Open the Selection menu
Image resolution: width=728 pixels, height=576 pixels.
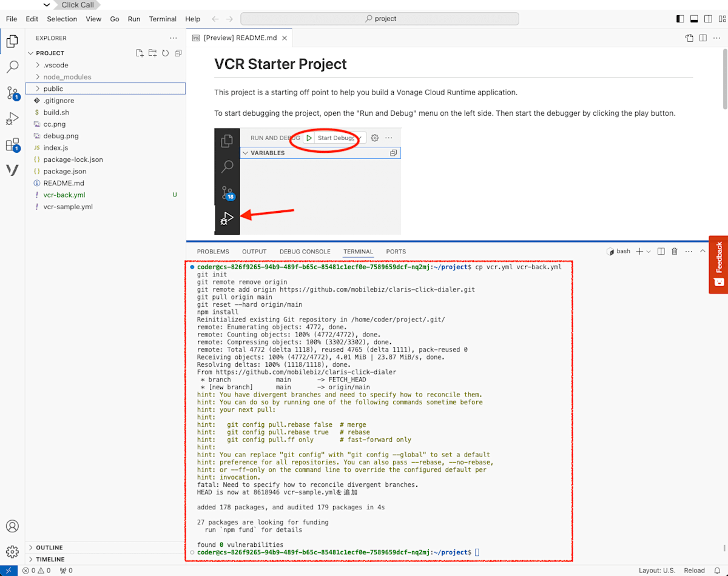pos(62,19)
